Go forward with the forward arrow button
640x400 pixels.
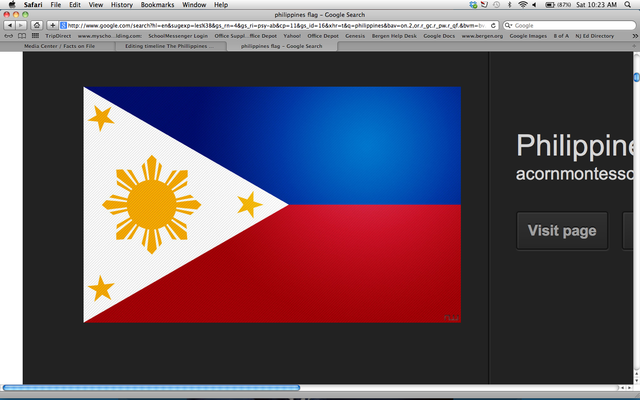[21, 25]
